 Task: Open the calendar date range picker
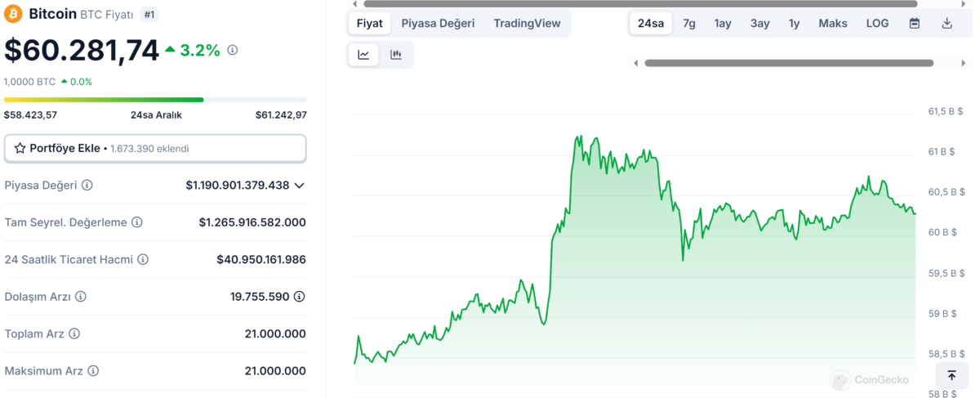pyautogui.click(x=915, y=24)
